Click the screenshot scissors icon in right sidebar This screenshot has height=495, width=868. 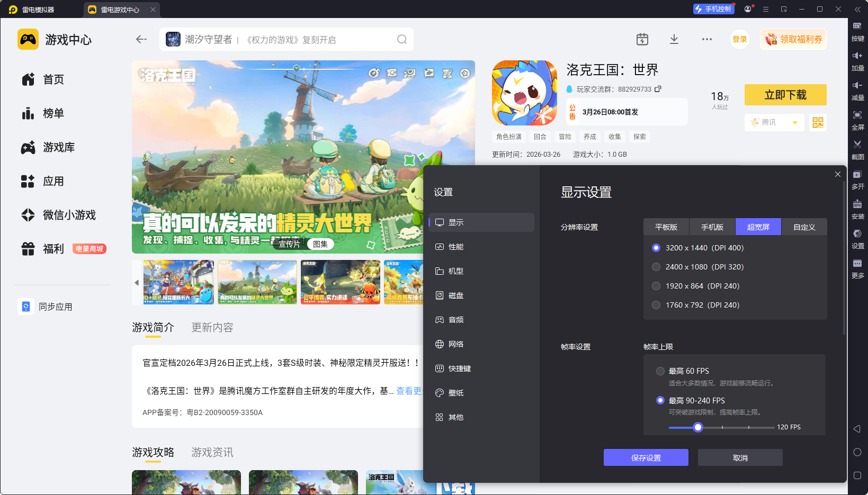[x=857, y=145]
